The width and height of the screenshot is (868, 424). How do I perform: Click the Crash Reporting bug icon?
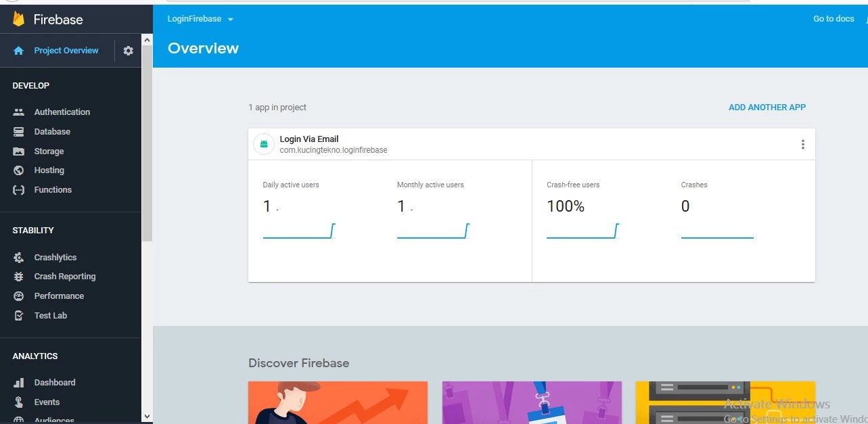tap(19, 277)
